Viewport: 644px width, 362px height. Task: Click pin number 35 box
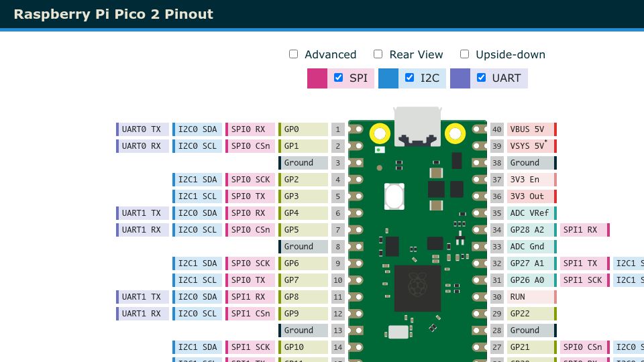click(497, 213)
